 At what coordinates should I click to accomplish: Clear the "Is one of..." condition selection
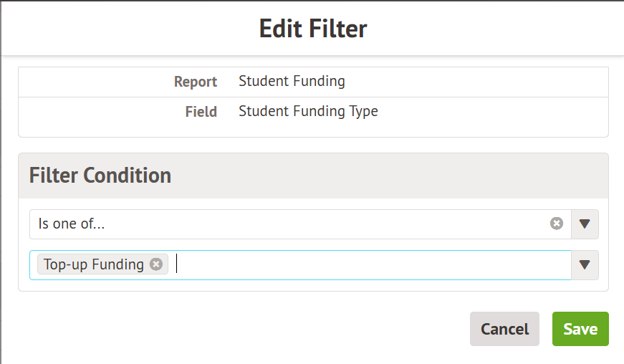pos(557,224)
